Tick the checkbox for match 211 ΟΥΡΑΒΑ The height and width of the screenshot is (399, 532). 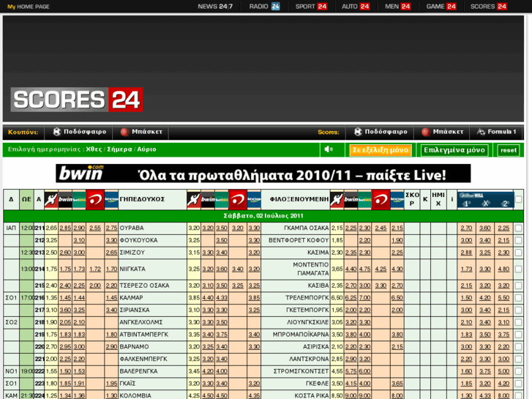coord(518,228)
